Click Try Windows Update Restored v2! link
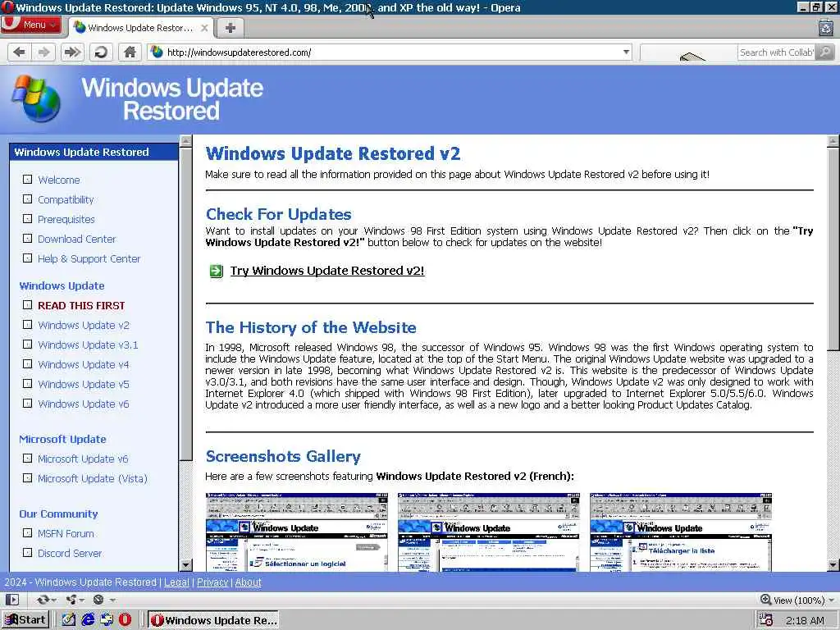 (x=327, y=271)
